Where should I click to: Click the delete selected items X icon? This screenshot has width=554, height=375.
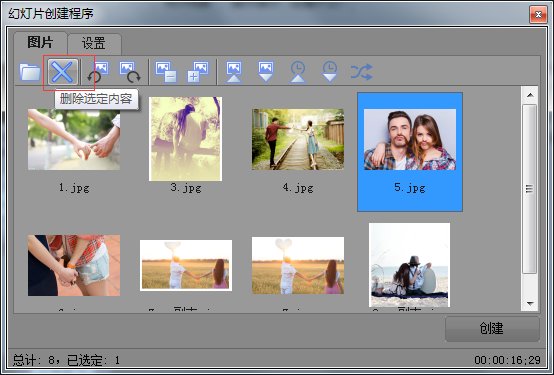click(63, 72)
